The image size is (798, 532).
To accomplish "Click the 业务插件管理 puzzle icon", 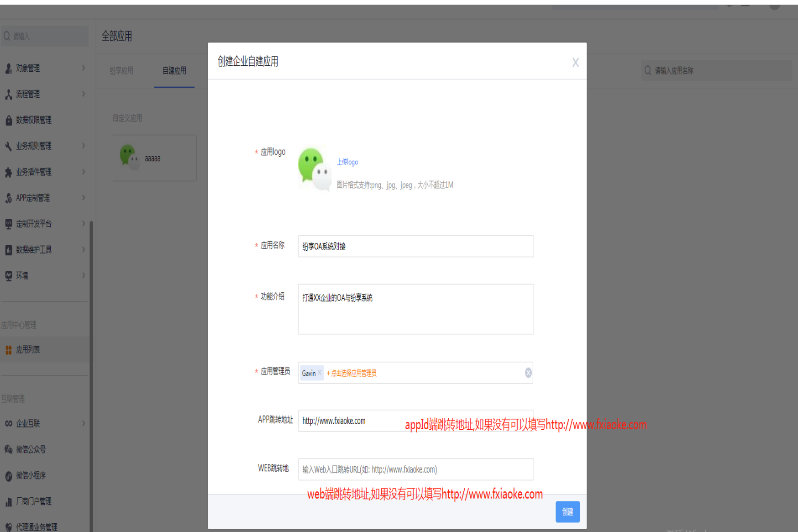I will click(x=8, y=172).
